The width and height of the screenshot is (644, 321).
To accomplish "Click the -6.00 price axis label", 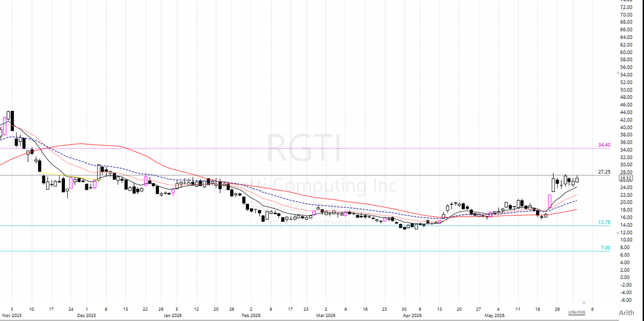I will [x=625, y=300].
